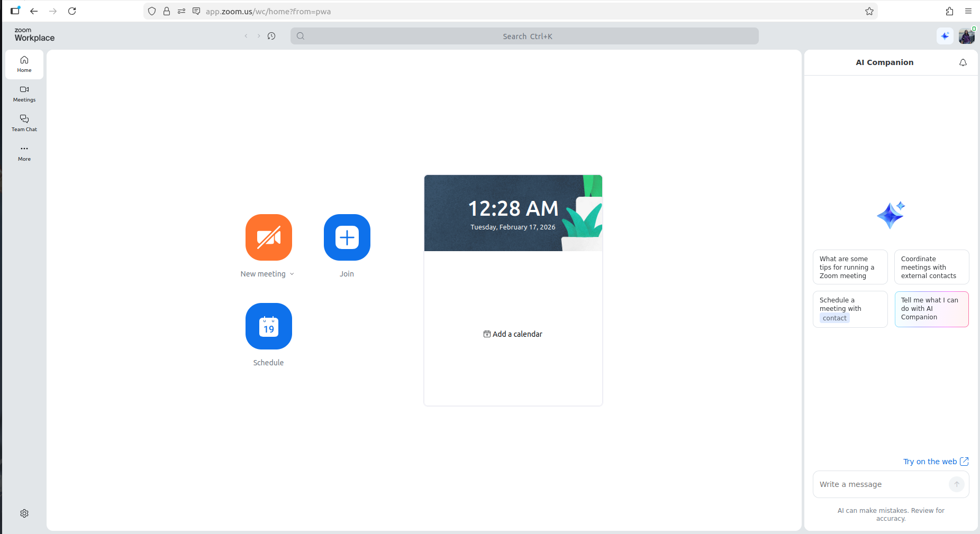Select 'Tell me what I can do' suggestion

pos(931,309)
